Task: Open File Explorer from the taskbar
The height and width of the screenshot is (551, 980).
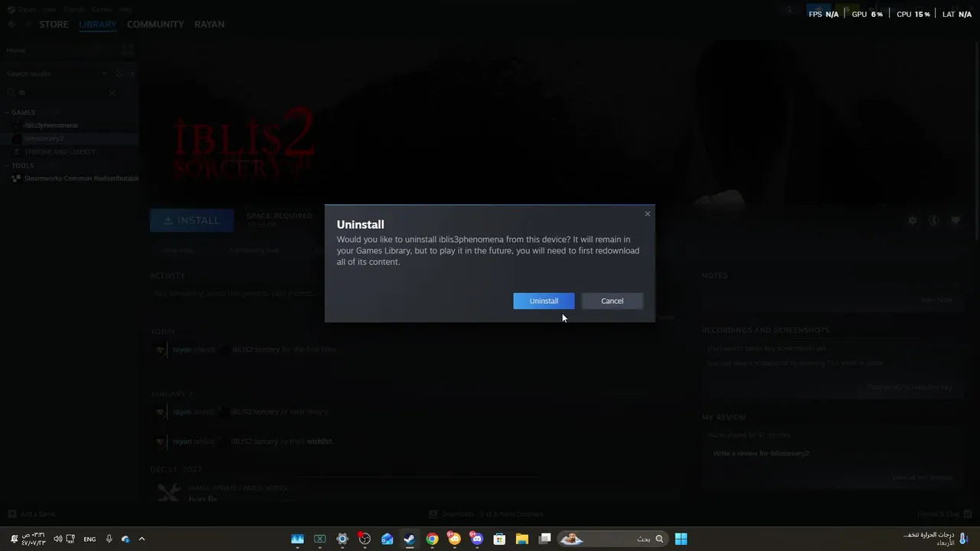Action: coord(522,539)
